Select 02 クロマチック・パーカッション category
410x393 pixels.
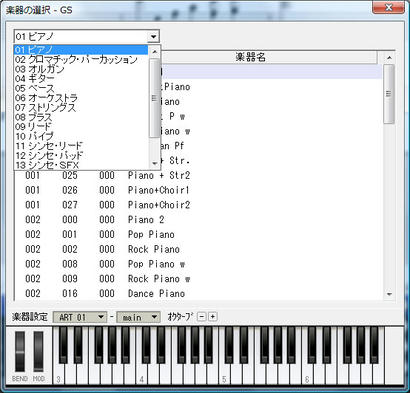tap(81, 60)
